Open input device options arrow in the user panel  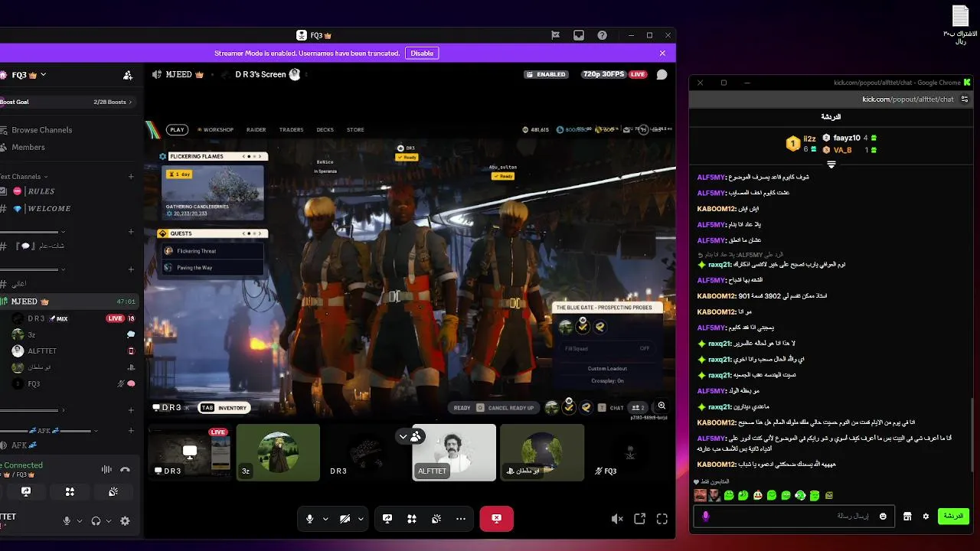click(79, 520)
